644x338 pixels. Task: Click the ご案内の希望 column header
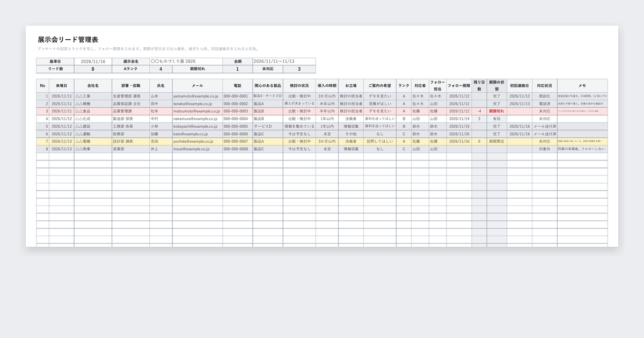pyautogui.click(x=380, y=86)
